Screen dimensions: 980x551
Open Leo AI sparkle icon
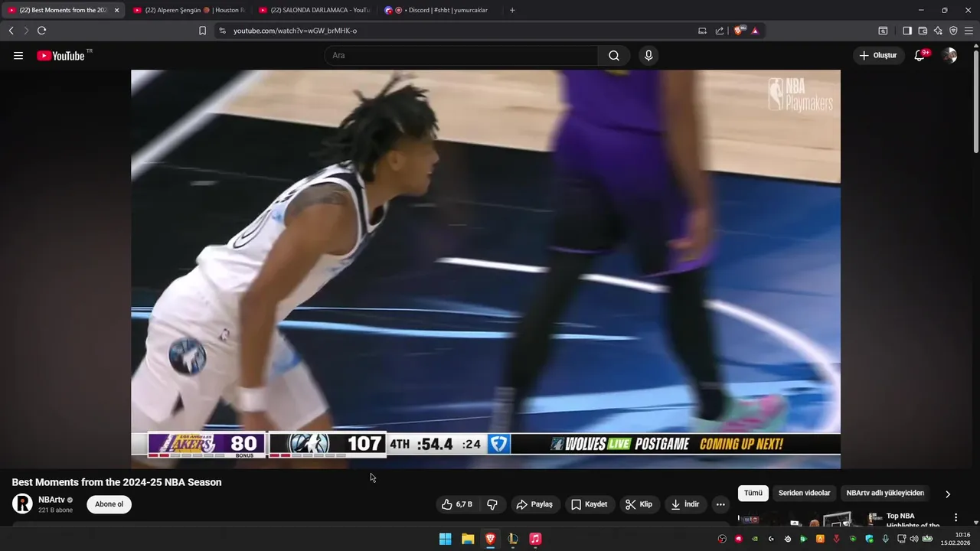(938, 31)
